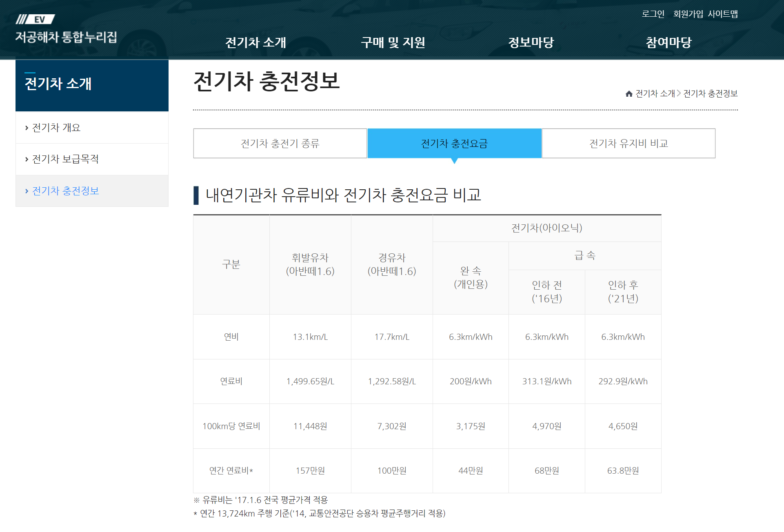Select 전기차 충전정보 in sidebar
This screenshot has height=532, width=784.
65,191
